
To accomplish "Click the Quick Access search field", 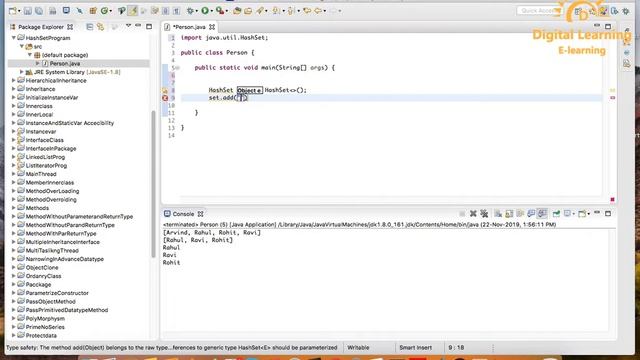I will [539, 11].
